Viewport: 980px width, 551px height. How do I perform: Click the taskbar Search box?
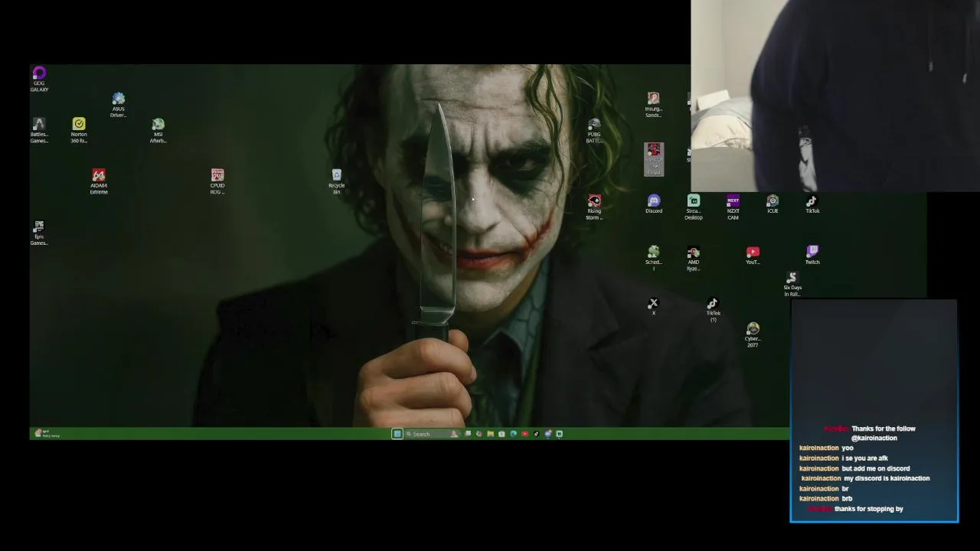[x=433, y=434]
